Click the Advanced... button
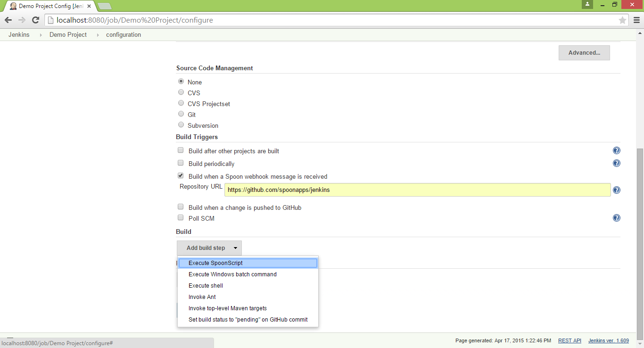The image size is (644, 348). pos(584,53)
